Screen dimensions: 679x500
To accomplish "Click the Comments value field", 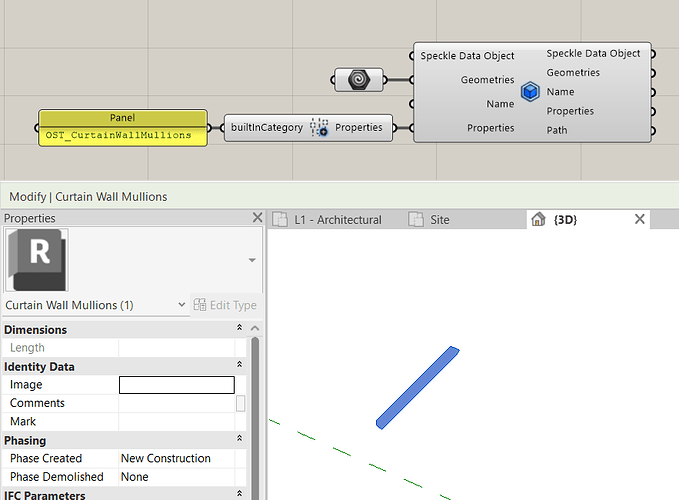I will (x=177, y=403).
